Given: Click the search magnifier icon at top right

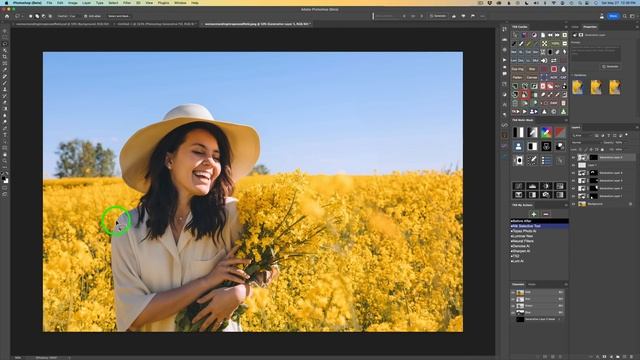Looking at the screenshot, I should tap(625, 16).
